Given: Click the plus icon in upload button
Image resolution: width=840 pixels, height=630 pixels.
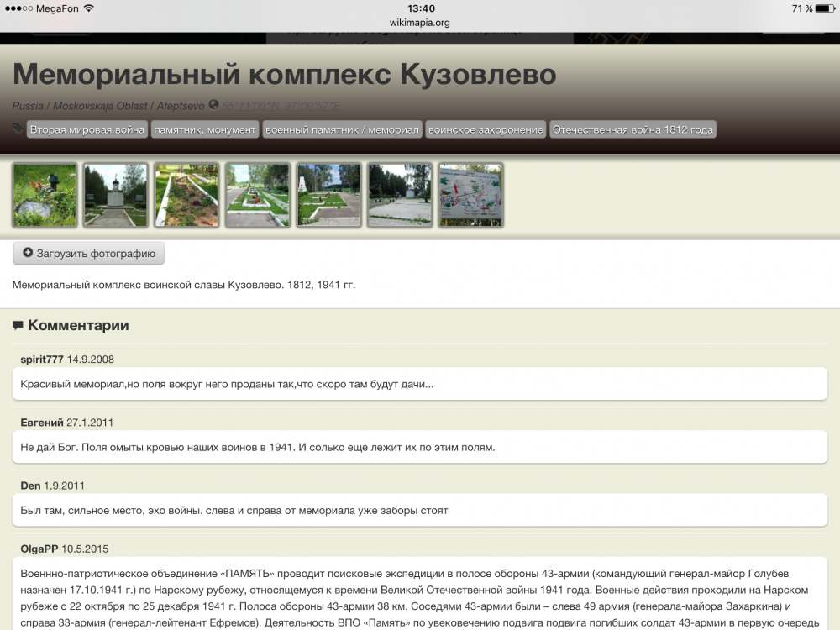Looking at the screenshot, I should (28, 252).
